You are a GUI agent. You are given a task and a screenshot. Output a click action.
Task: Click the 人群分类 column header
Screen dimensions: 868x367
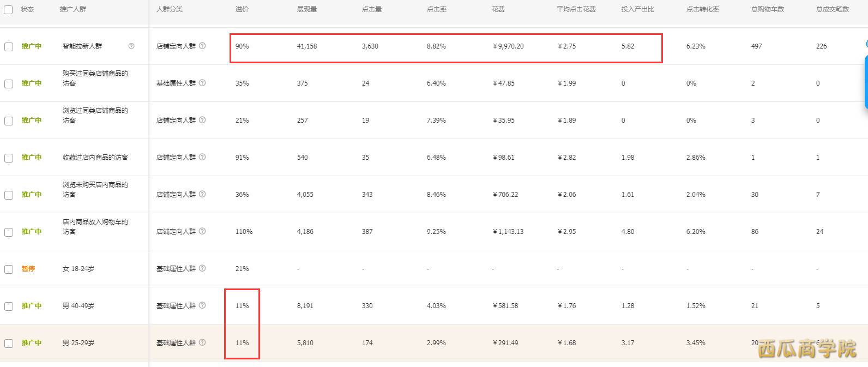coord(170,9)
